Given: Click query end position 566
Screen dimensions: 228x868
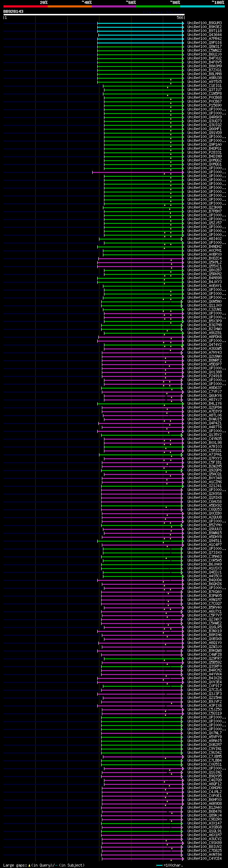Looking at the screenshot, I should 180,17.
